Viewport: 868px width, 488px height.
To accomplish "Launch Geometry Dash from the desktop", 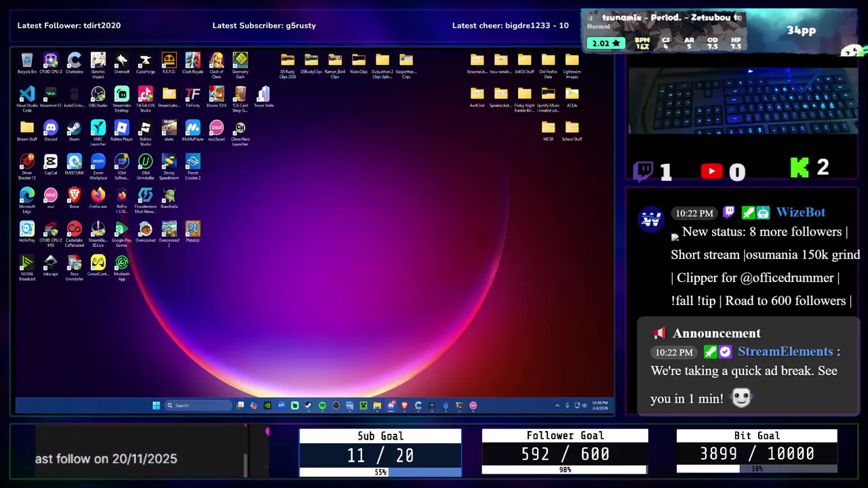I will (x=240, y=64).
